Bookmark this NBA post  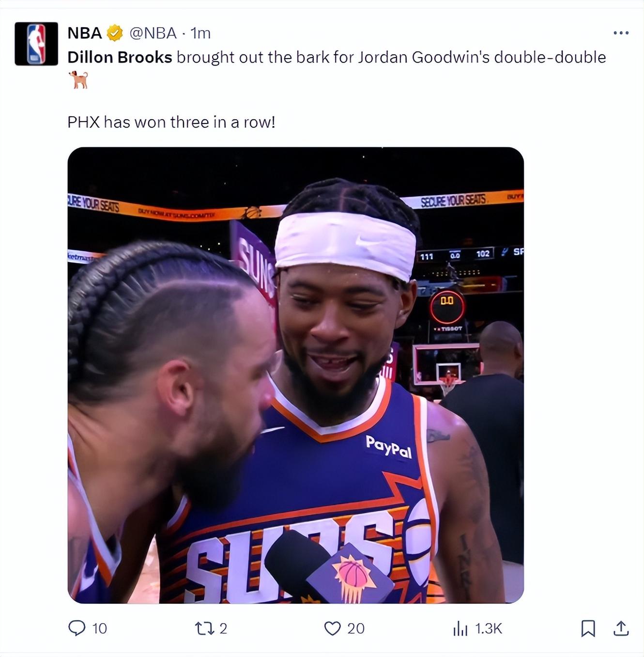tap(588, 628)
